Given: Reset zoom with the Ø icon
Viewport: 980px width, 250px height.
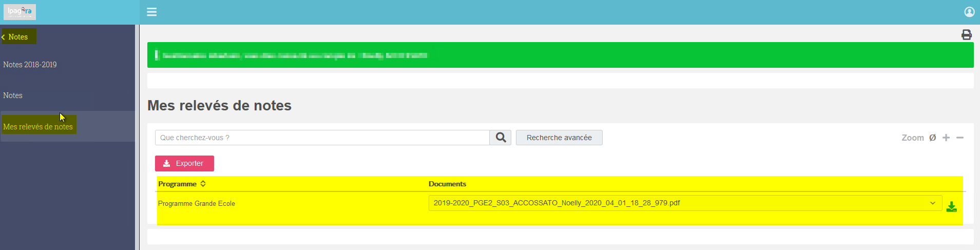Looking at the screenshot, I should tap(932, 138).
